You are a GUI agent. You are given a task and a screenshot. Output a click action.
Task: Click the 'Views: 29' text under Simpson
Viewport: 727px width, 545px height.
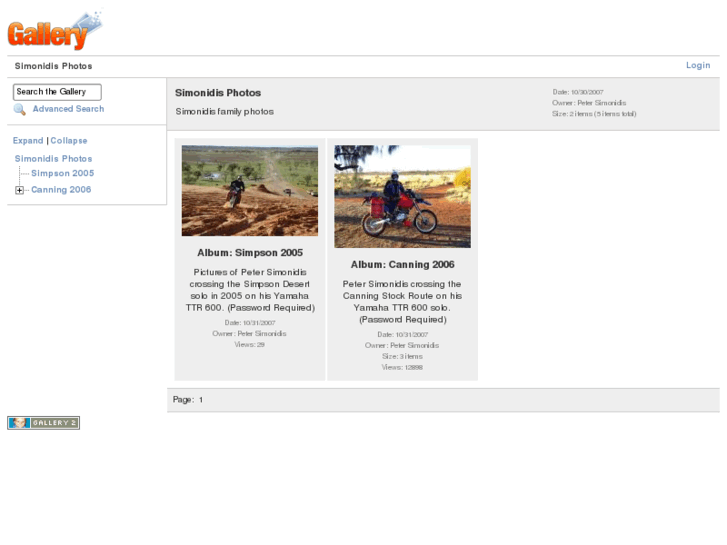pos(249,345)
